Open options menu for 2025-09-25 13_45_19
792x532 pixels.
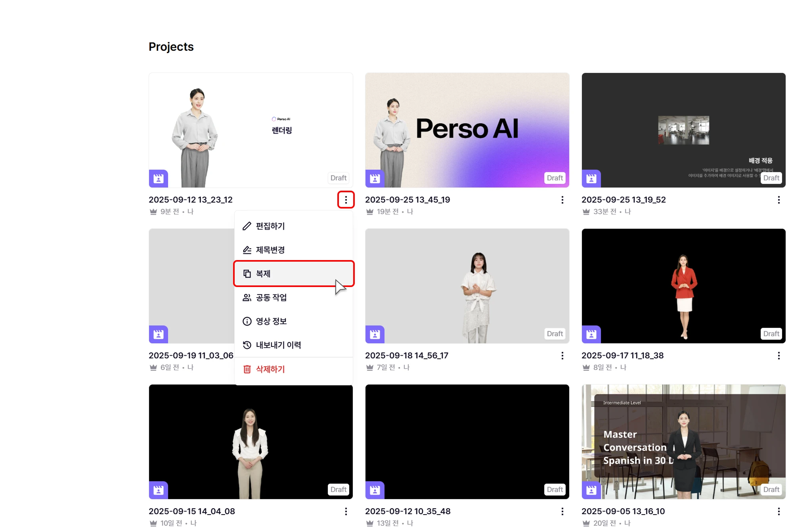point(562,200)
